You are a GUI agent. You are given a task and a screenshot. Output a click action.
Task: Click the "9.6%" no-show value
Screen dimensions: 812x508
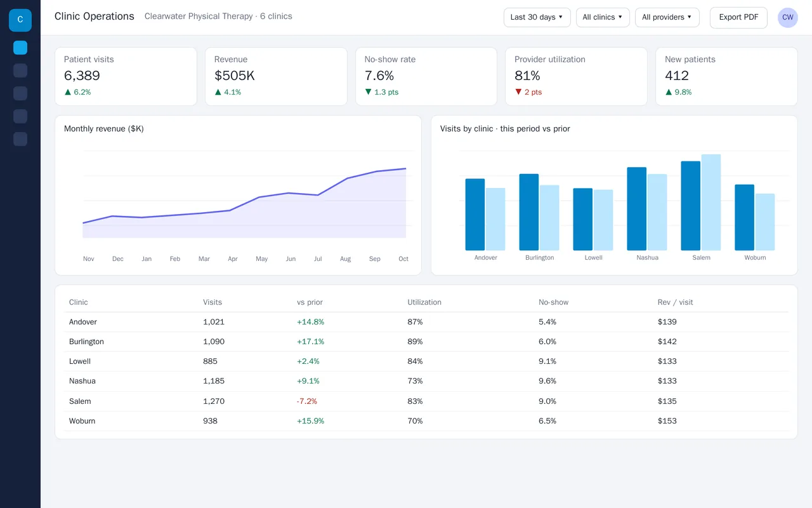tap(547, 381)
